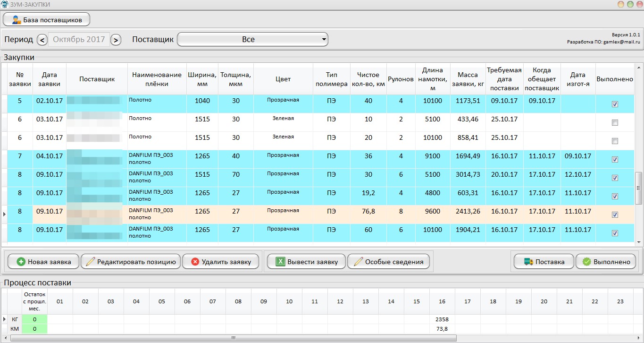Click the red cross Удалить заявку icon
This screenshot has height=343, width=644.
click(x=195, y=262)
